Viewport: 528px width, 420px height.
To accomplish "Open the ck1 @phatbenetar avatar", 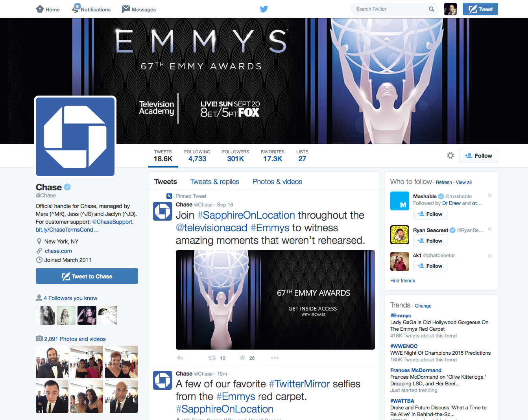I will (400, 262).
